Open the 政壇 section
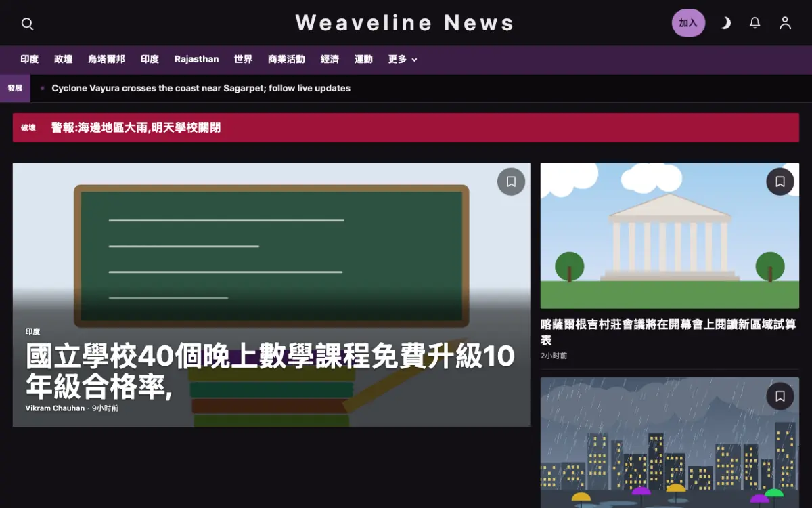This screenshot has height=508, width=812. pyautogui.click(x=64, y=60)
